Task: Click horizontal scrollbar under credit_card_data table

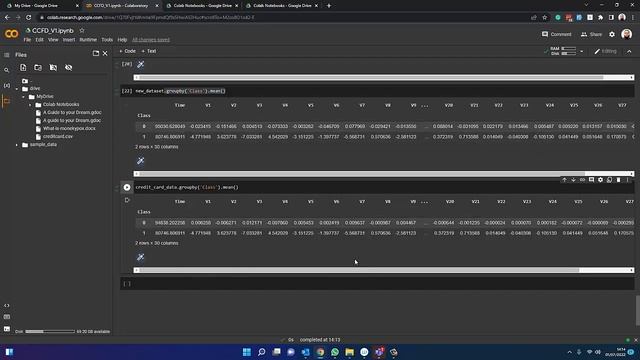Action: point(384,270)
